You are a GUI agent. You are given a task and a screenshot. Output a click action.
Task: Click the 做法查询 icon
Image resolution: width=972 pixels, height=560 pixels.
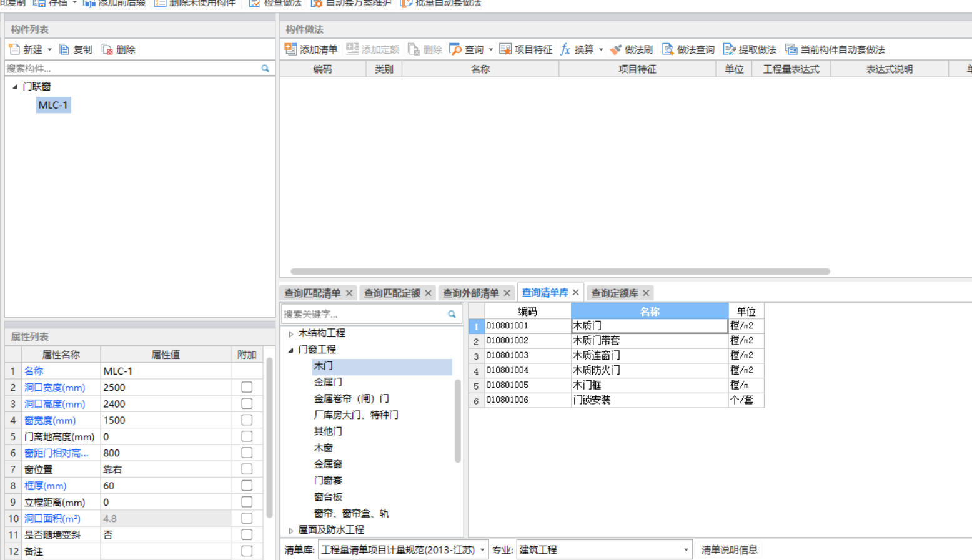(x=668, y=49)
